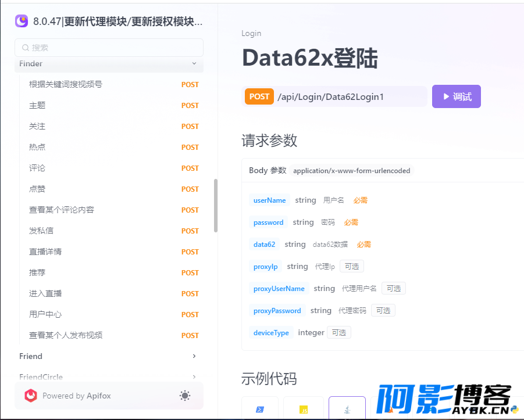
Task: Click the Apifox logo in the footer
Action: point(31,396)
